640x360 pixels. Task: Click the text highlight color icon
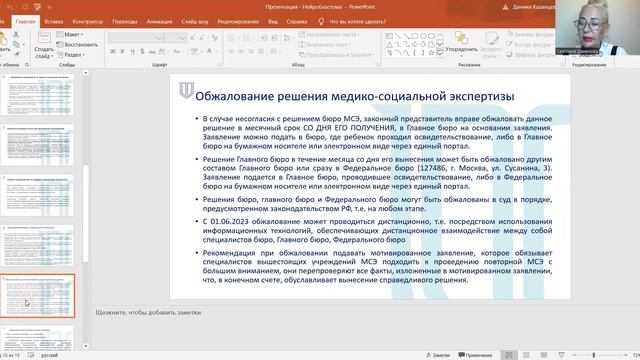(x=194, y=51)
